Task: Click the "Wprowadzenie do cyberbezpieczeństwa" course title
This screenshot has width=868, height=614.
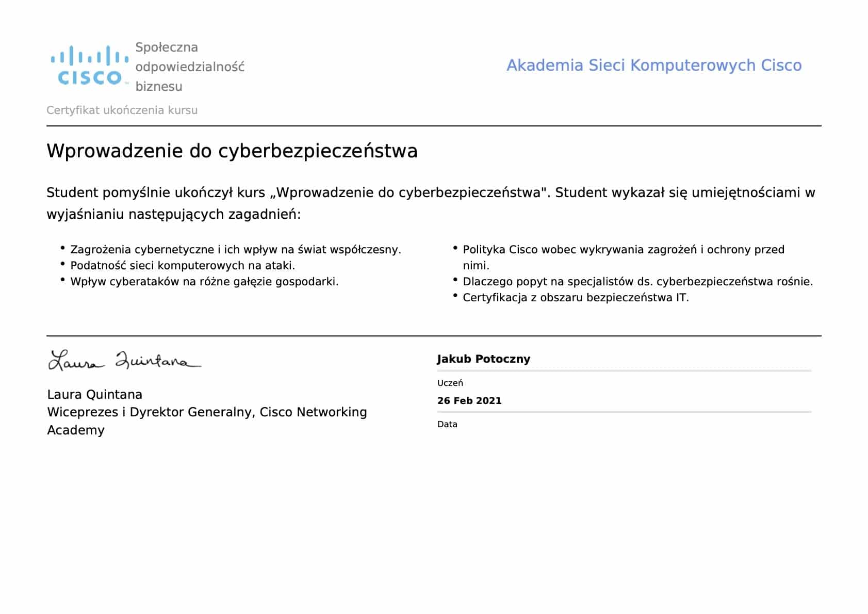Action: 232,151
